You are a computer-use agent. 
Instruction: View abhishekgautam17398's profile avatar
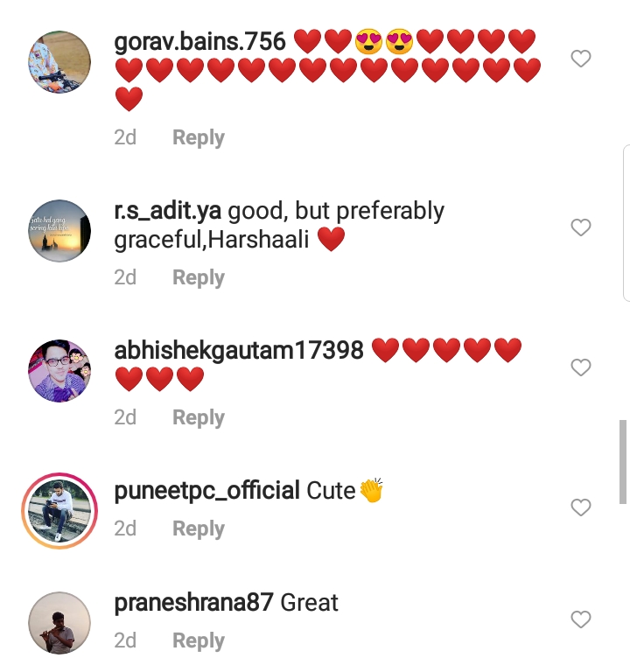59,371
